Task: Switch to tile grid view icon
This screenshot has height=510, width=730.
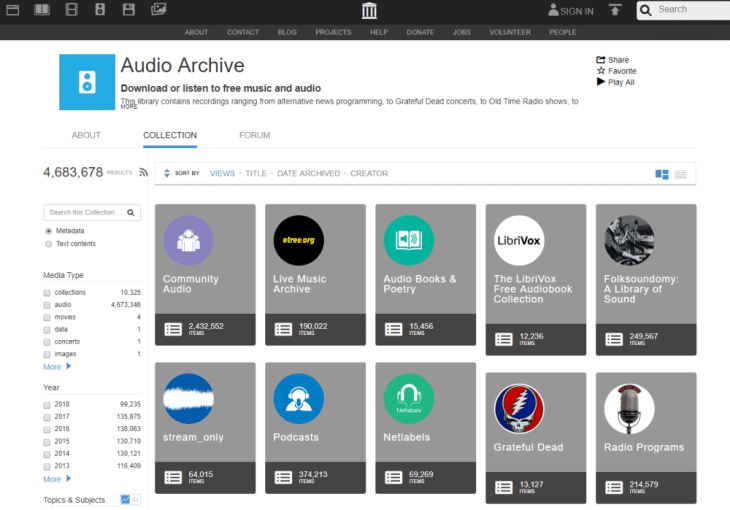Action: [x=662, y=174]
